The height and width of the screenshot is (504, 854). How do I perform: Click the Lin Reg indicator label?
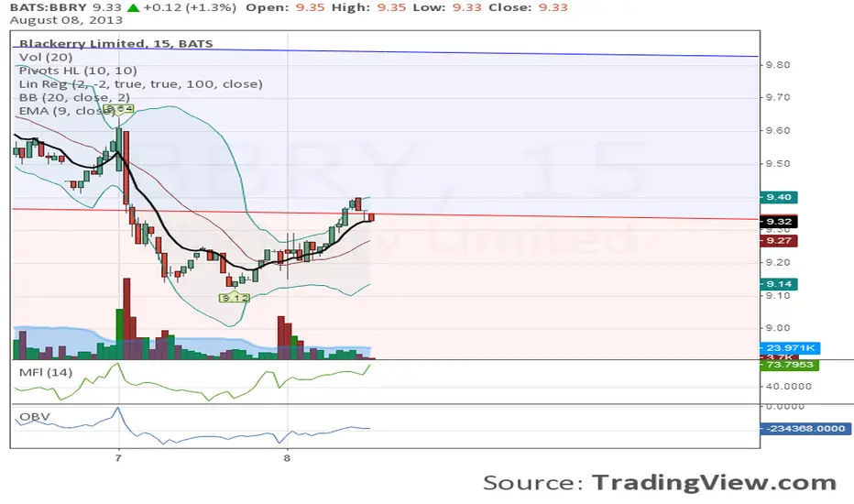[x=140, y=84]
